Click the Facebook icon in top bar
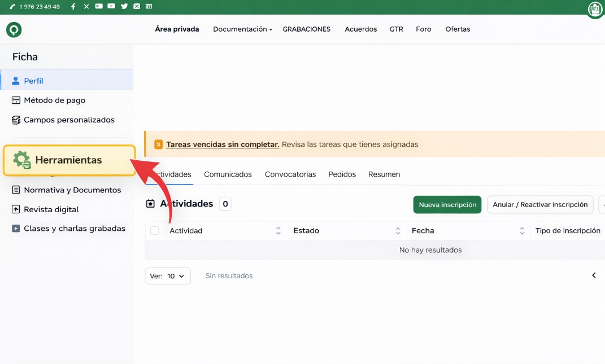Viewport: 605px width, 364px height. [x=73, y=7]
